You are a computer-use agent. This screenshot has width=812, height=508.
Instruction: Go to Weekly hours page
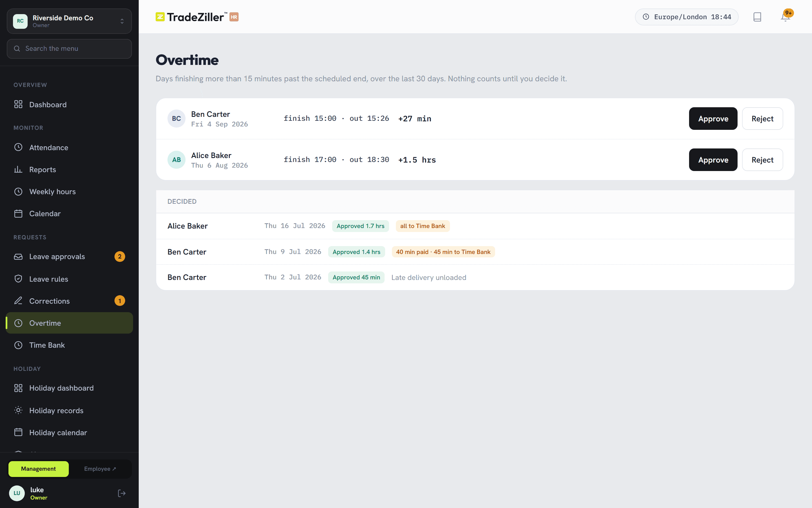click(x=69, y=192)
